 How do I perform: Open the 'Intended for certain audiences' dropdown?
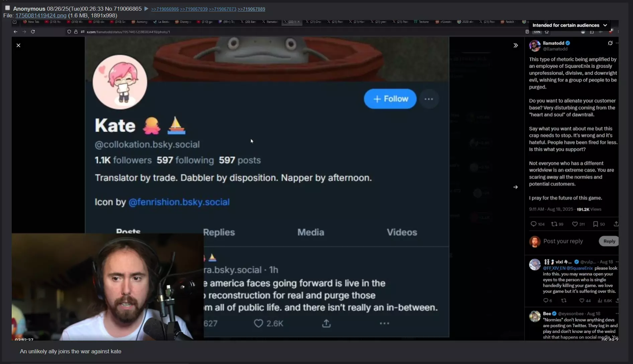tap(569, 25)
